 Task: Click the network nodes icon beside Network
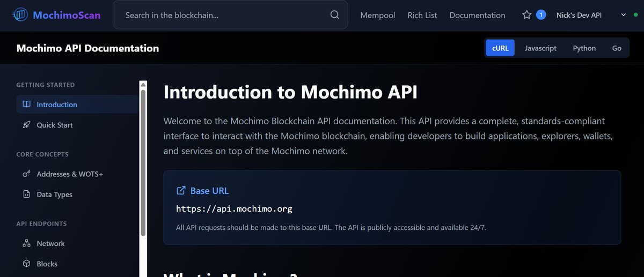tap(26, 243)
